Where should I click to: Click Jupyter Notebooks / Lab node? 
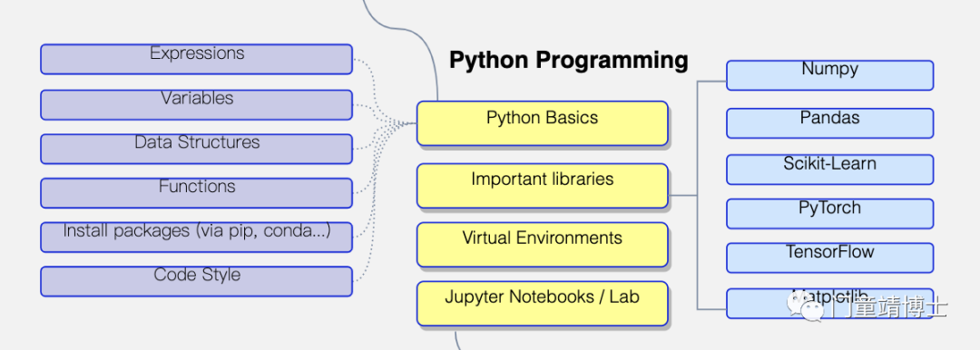pos(543,303)
